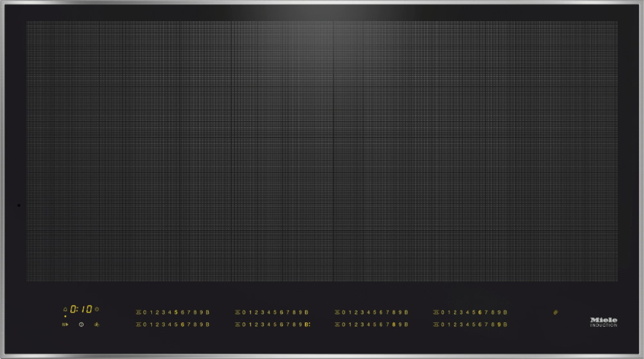This screenshot has height=359, width=644.
Task: Tap the 0:10 timer display
Action: pyautogui.click(x=81, y=309)
